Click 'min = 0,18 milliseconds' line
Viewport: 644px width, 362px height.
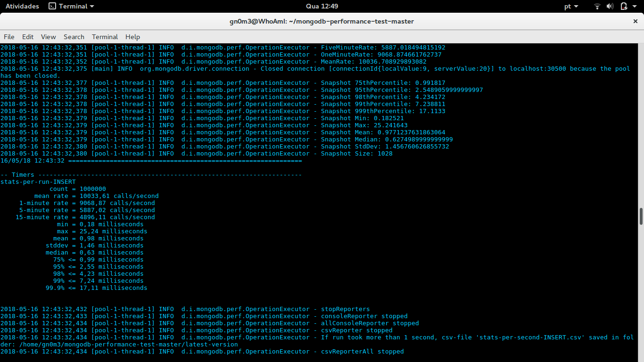point(100,224)
